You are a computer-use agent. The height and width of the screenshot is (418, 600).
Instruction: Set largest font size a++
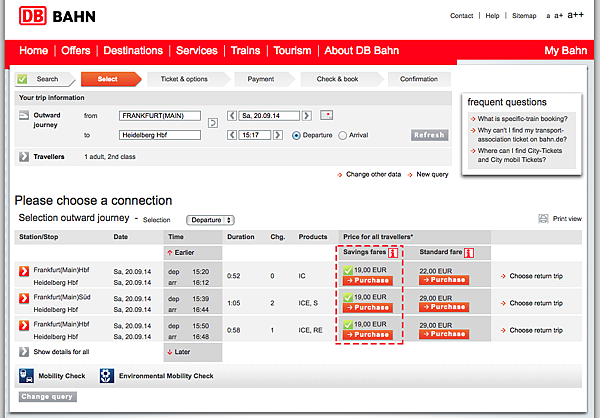click(576, 15)
